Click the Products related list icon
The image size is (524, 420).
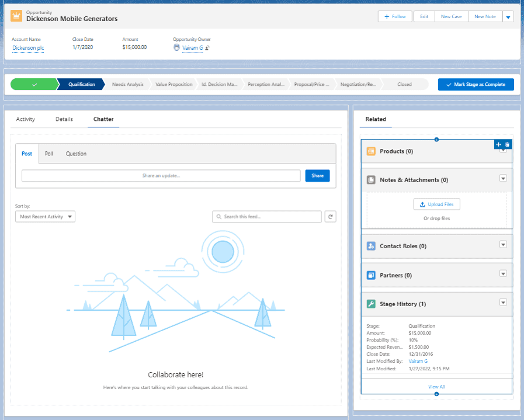click(371, 151)
